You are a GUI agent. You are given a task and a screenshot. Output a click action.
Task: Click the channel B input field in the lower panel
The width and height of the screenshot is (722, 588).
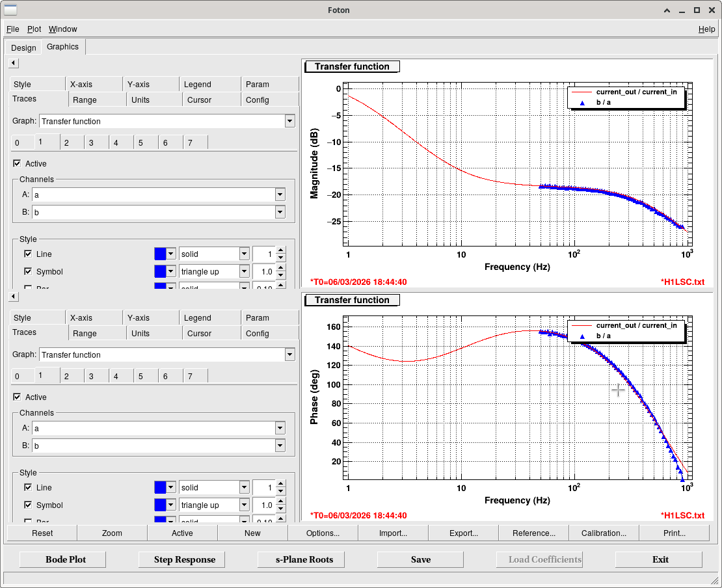(154, 446)
